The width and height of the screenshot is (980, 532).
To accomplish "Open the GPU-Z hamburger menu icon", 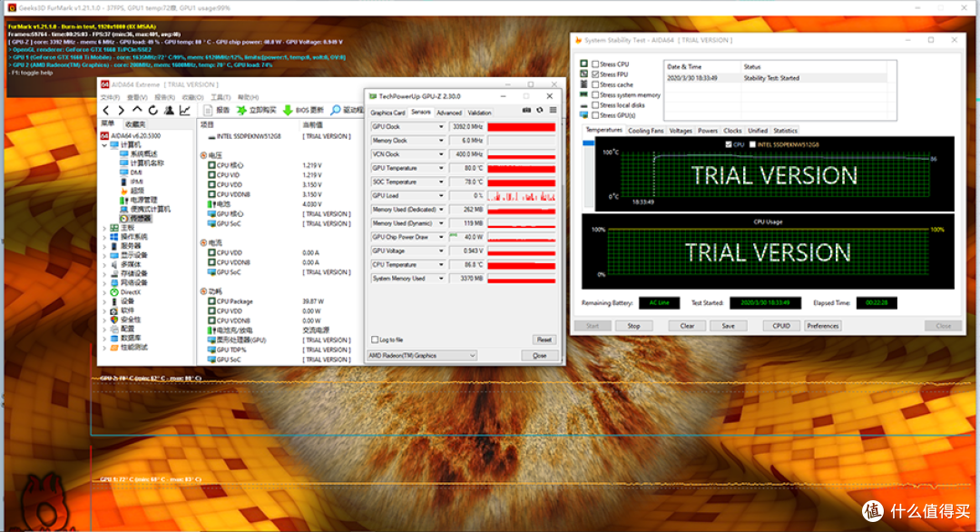I will (554, 110).
